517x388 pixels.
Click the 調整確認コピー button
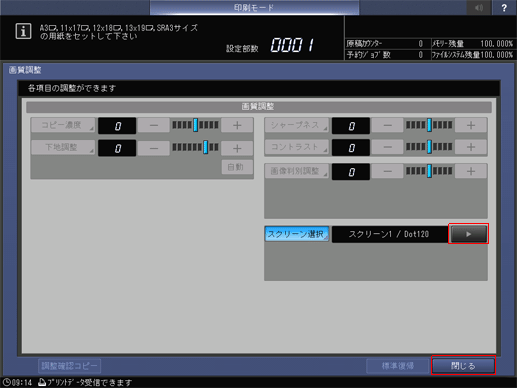pos(70,366)
